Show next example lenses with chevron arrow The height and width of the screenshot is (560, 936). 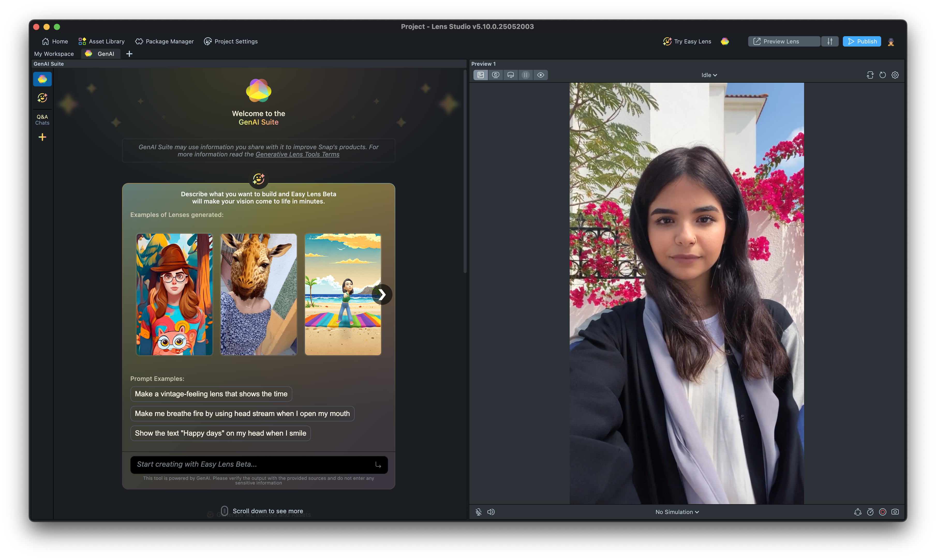tap(382, 294)
